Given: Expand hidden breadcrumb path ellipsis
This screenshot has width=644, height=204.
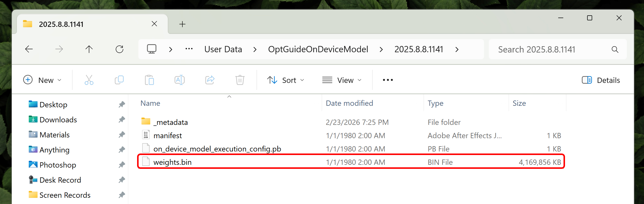Looking at the screenshot, I should tap(189, 49).
